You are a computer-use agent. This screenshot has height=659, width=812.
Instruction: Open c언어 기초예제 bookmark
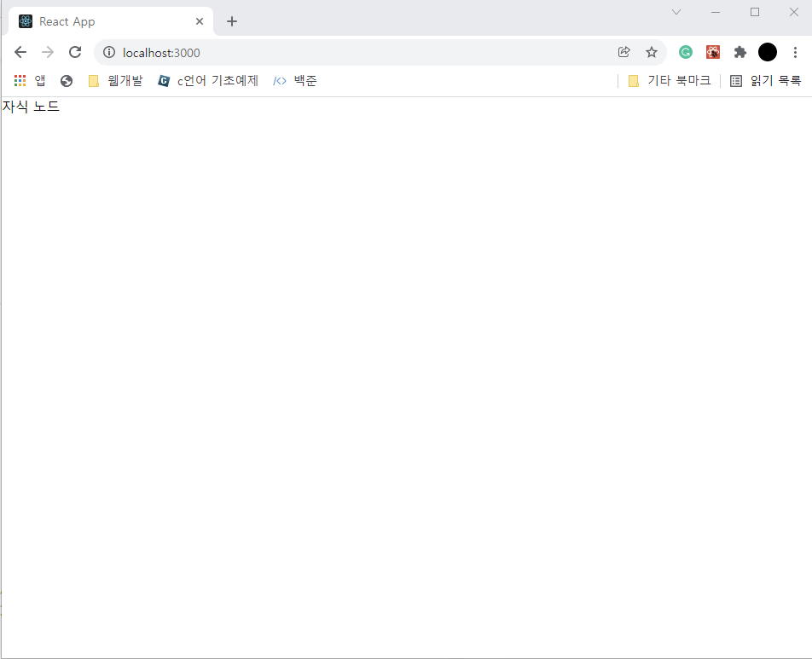pos(208,81)
